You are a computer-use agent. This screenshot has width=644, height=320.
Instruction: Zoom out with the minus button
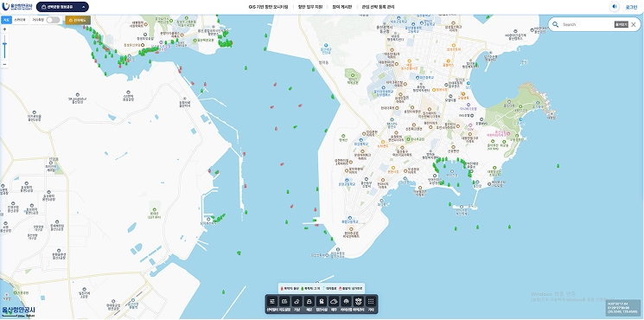pyautogui.click(x=4, y=64)
